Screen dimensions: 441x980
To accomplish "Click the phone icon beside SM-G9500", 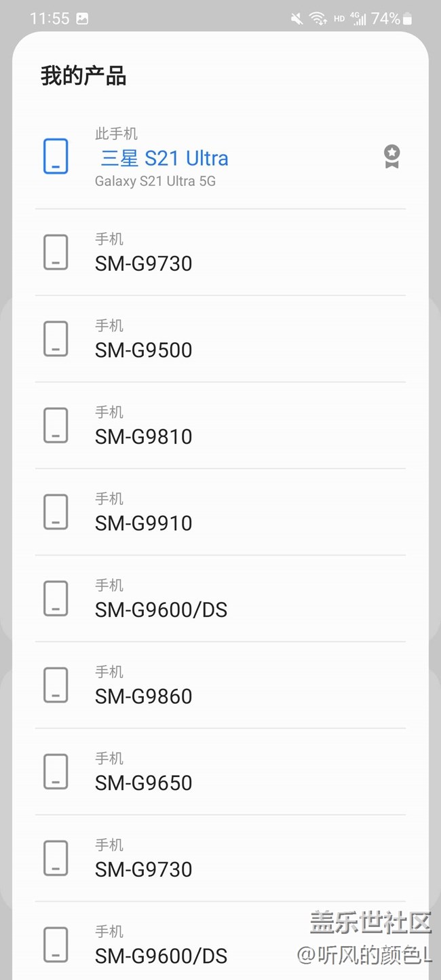I will click(x=56, y=339).
